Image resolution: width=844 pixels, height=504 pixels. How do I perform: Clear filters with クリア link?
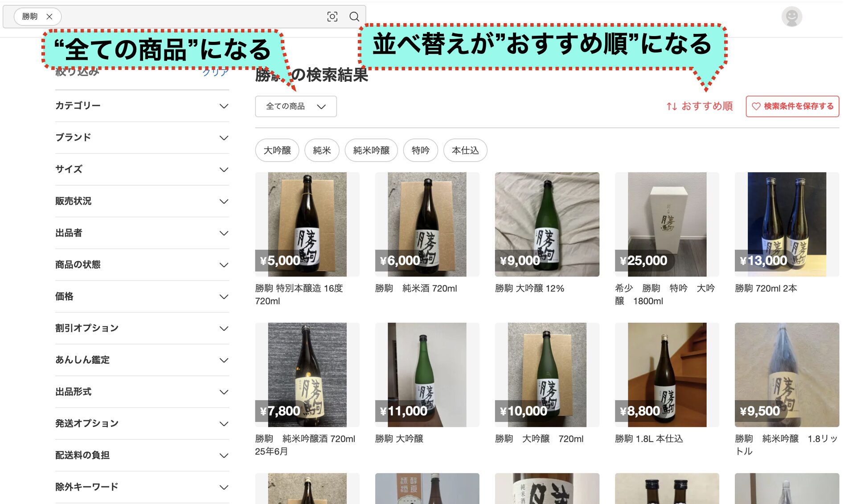(215, 72)
